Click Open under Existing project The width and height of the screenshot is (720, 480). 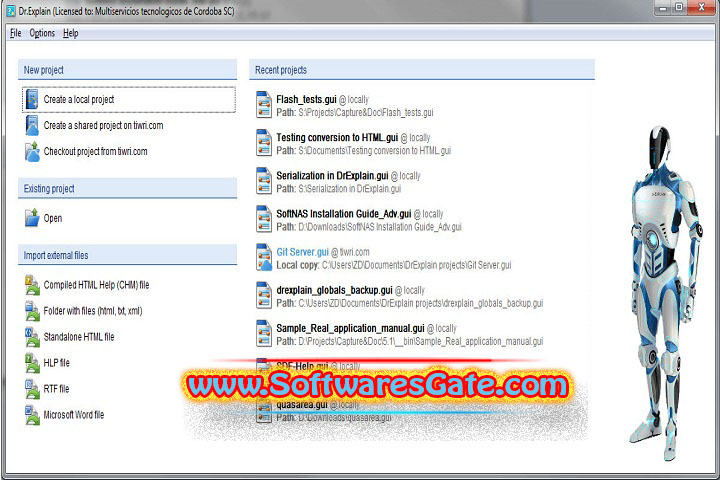[x=53, y=218]
